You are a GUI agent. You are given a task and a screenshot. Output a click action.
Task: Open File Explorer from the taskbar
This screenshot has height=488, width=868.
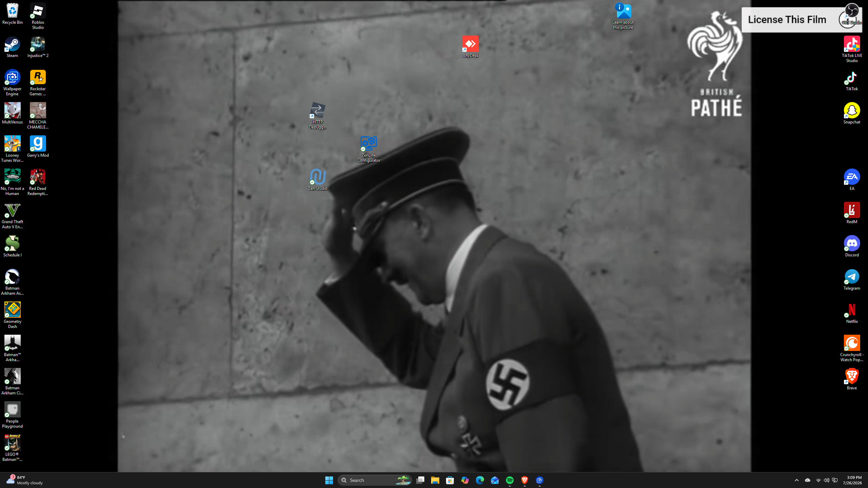[435, 480]
